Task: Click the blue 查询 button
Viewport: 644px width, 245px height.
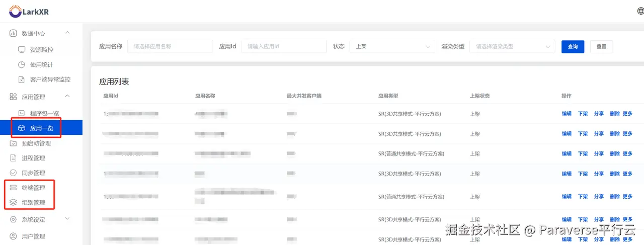Action: click(573, 46)
